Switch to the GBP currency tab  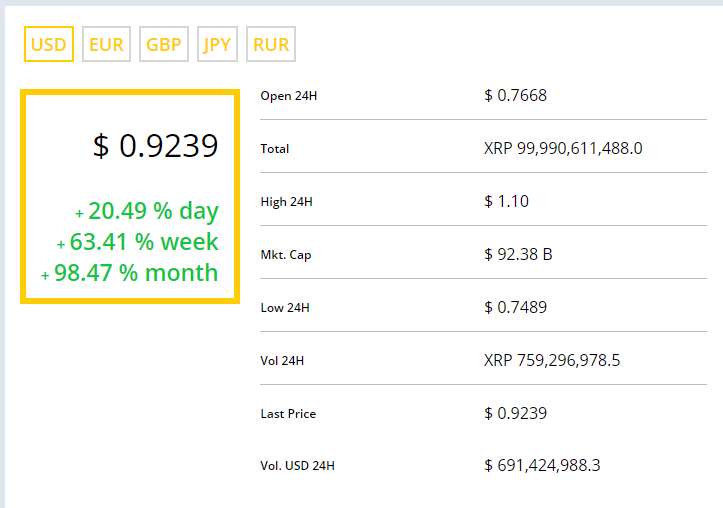pyautogui.click(x=164, y=44)
